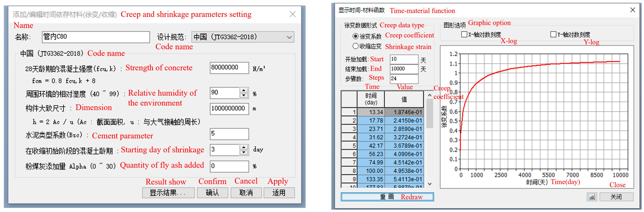Enable X-轴对数刻度 checkbox
Viewport: 644px width, 212px height.
point(464,34)
